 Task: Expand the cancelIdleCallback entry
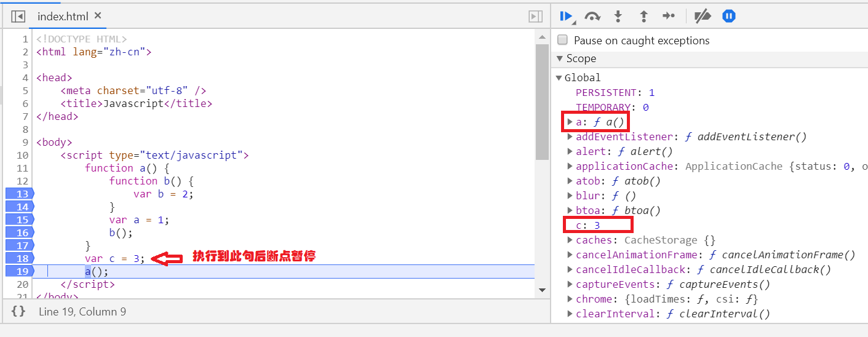coord(570,269)
